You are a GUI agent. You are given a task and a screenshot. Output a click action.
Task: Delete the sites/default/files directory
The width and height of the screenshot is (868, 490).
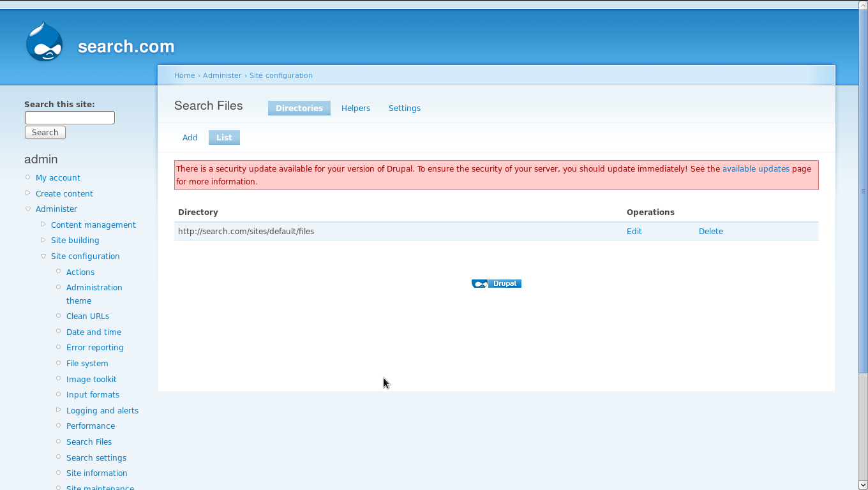[x=710, y=232]
